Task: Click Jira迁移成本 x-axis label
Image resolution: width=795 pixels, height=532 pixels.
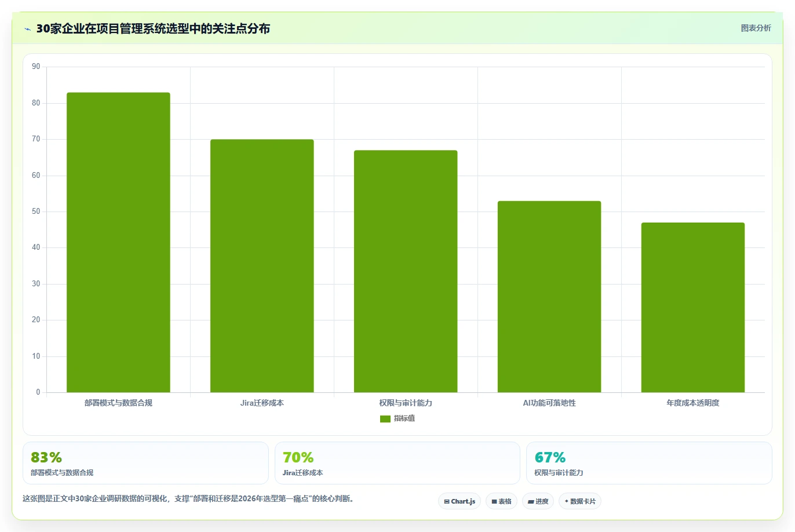Action: pos(262,403)
